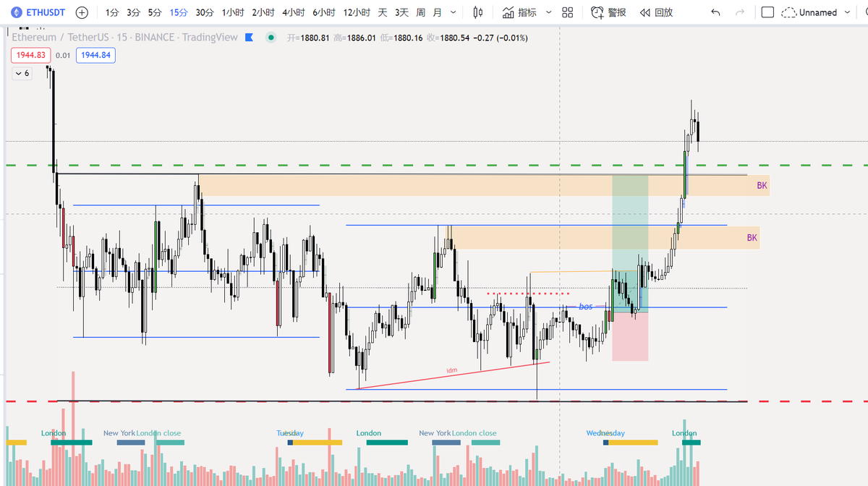
Task: Click the Tuesday session label
Action: click(290, 433)
